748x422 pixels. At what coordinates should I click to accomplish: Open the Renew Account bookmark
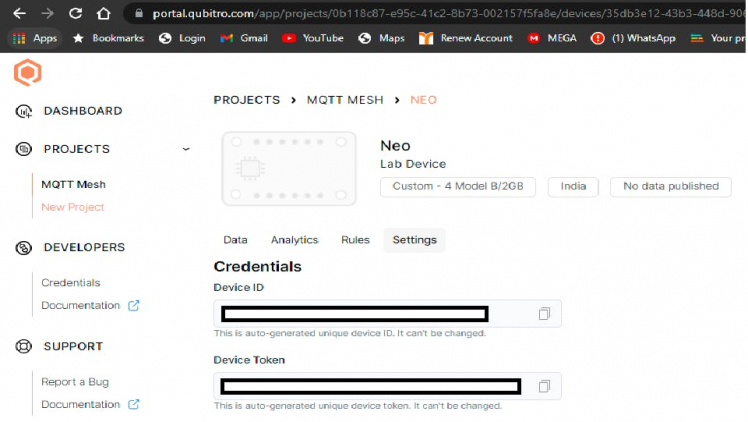(x=466, y=38)
